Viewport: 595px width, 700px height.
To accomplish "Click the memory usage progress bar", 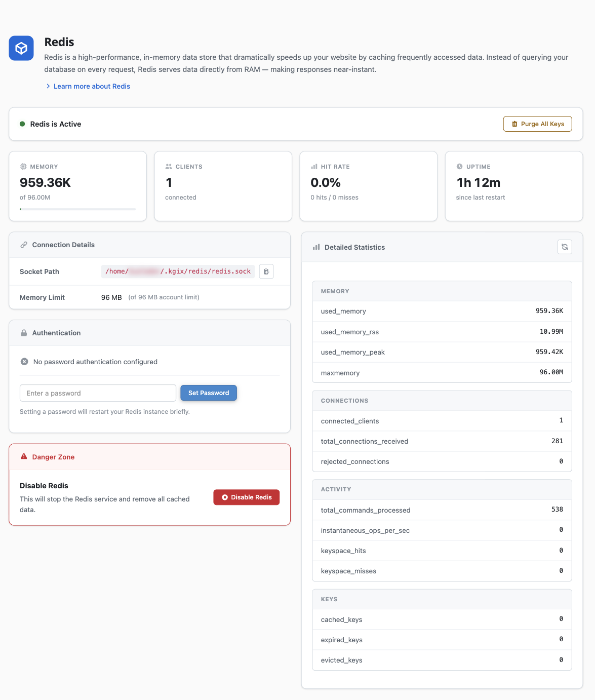I will click(77, 209).
